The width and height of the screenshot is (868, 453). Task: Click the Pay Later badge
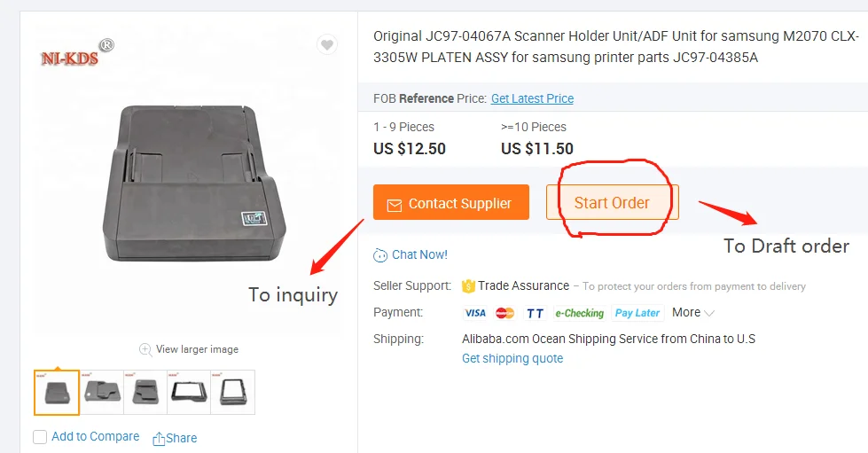(637, 313)
